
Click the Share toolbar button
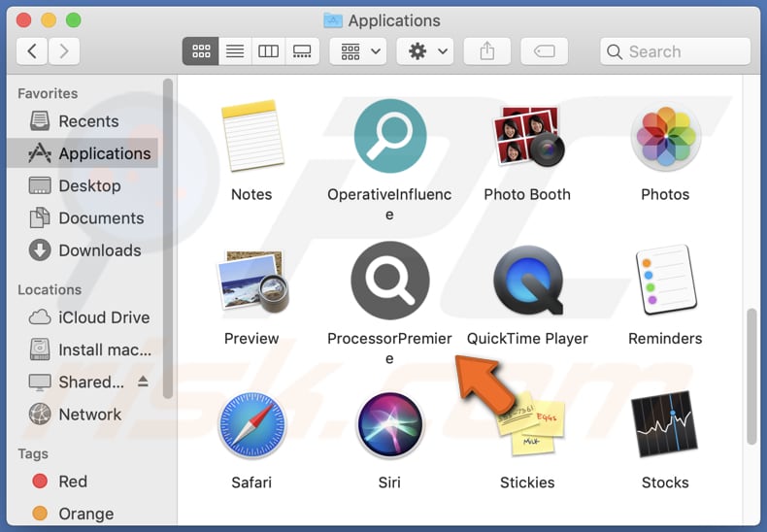pyautogui.click(x=486, y=50)
